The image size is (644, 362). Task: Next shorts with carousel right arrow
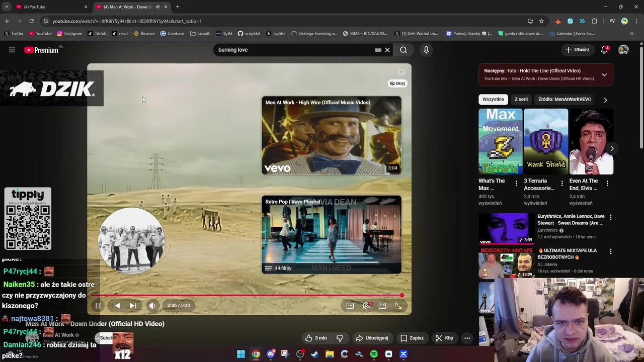coord(612,148)
